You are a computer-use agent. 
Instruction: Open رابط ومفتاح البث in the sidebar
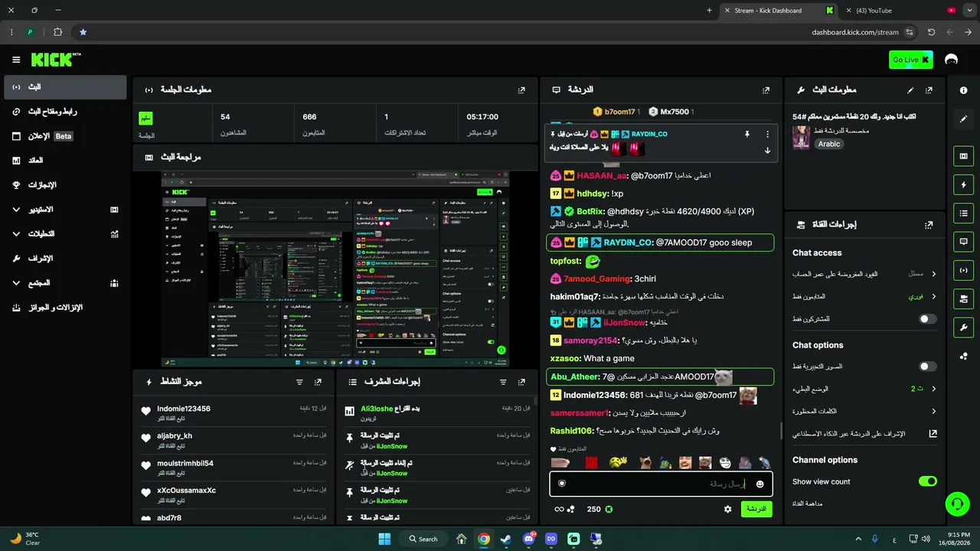point(64,112)
